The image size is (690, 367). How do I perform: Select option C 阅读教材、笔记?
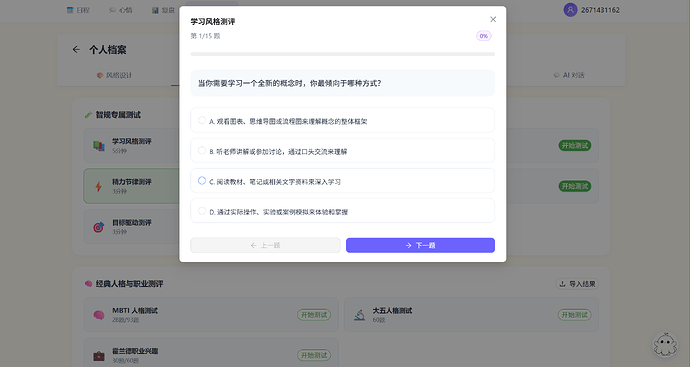click(x=342, y=181)
